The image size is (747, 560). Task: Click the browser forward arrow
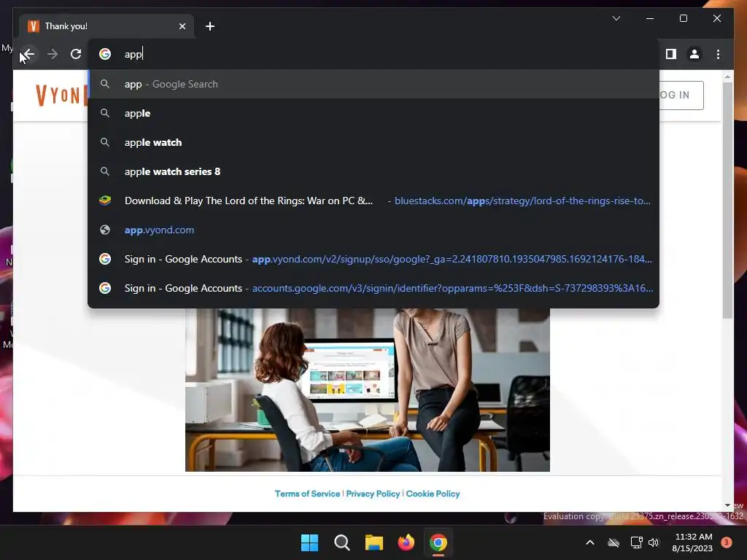pyautogui.click(x=53, y=54)
